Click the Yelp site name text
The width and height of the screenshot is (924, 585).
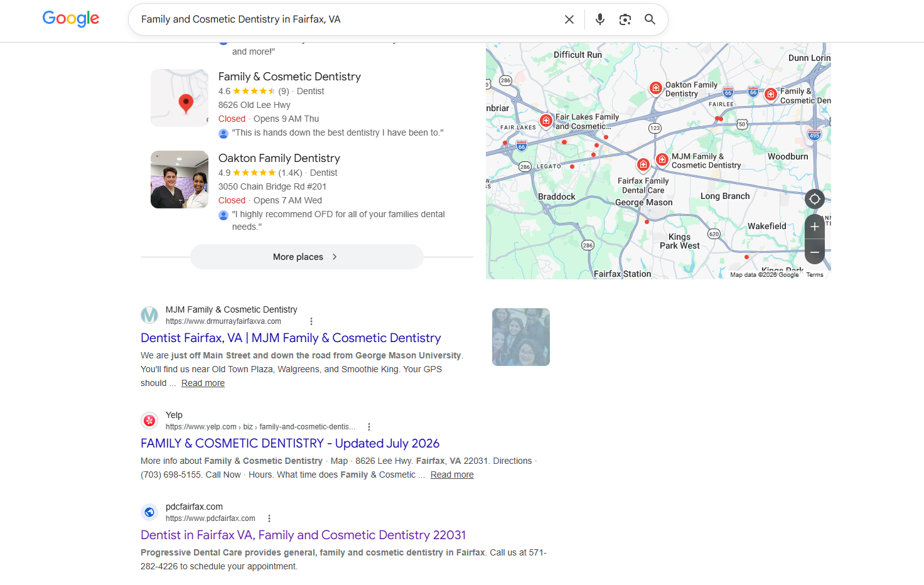[174, 415]
